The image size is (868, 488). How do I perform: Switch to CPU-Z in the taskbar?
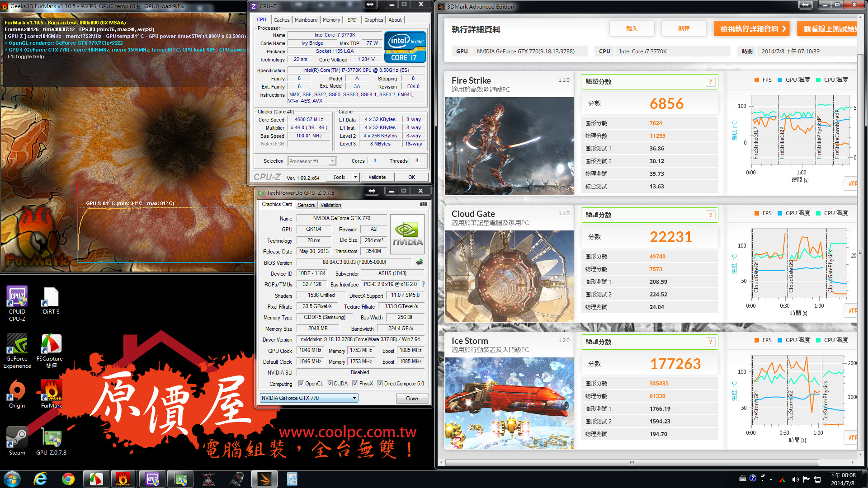point(152,479)
